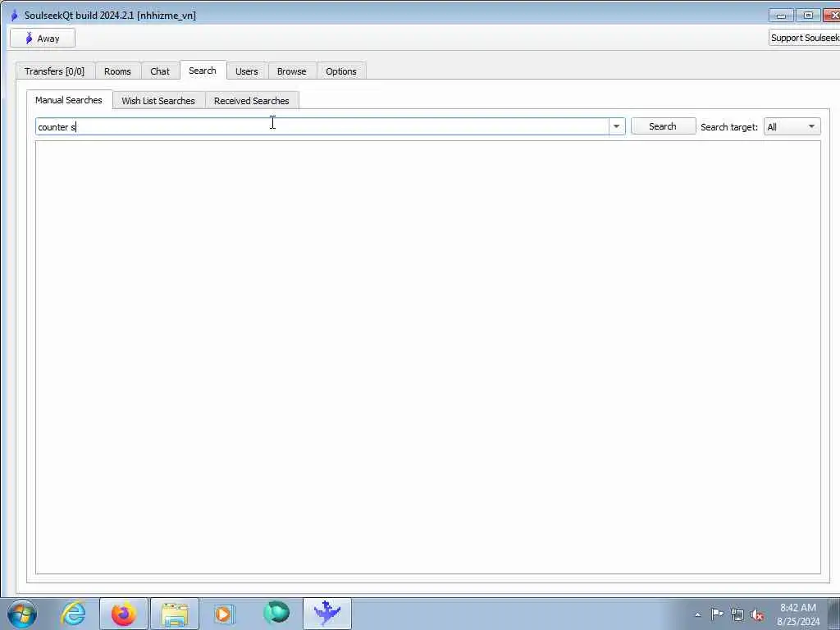Click the teal round app icon in taskbar
This screenshot has width=840, height=630.
[x=276, y=614]
